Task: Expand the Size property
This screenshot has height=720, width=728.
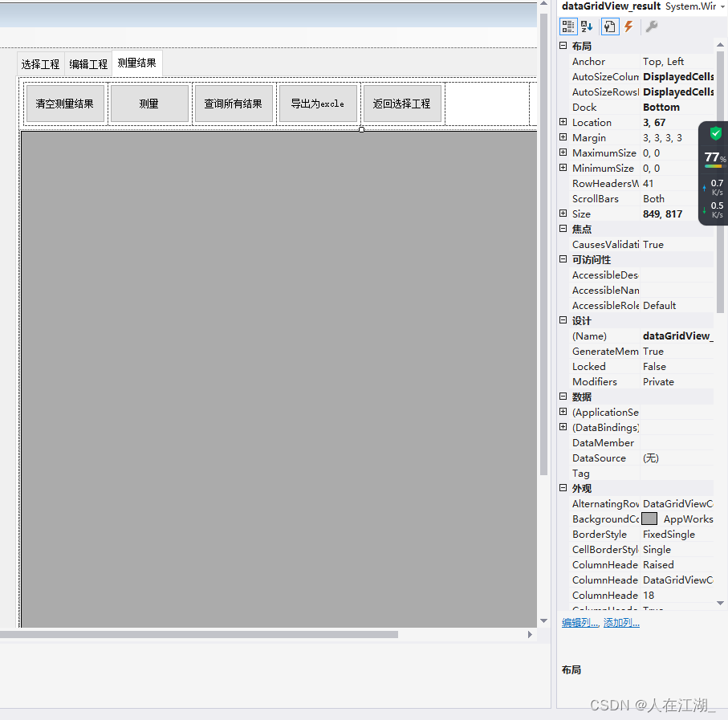Action: pos(563,214)
